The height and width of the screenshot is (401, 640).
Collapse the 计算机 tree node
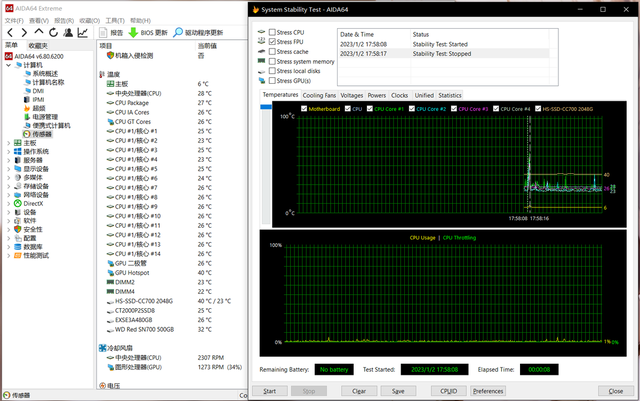(x=9, y=65)
